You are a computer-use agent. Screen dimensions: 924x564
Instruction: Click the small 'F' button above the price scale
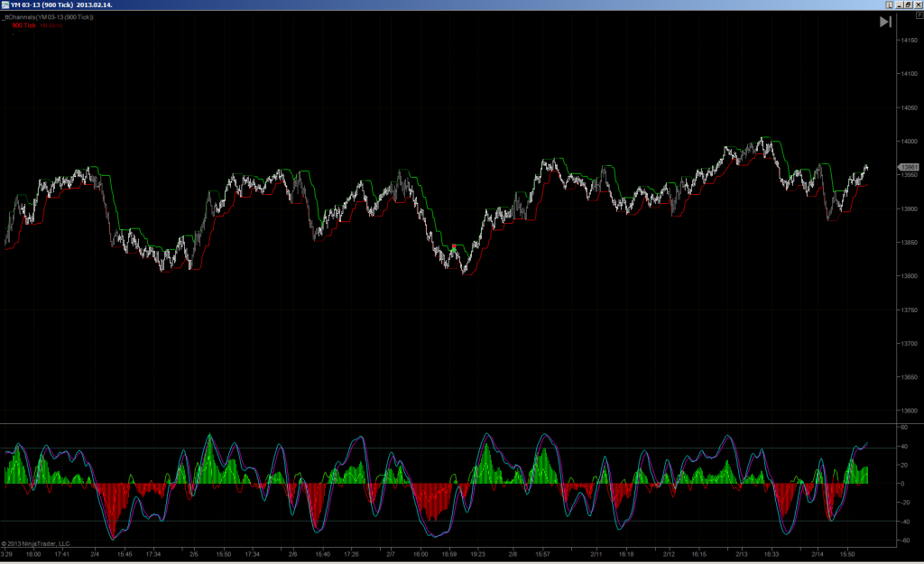[x=919, y=16]
